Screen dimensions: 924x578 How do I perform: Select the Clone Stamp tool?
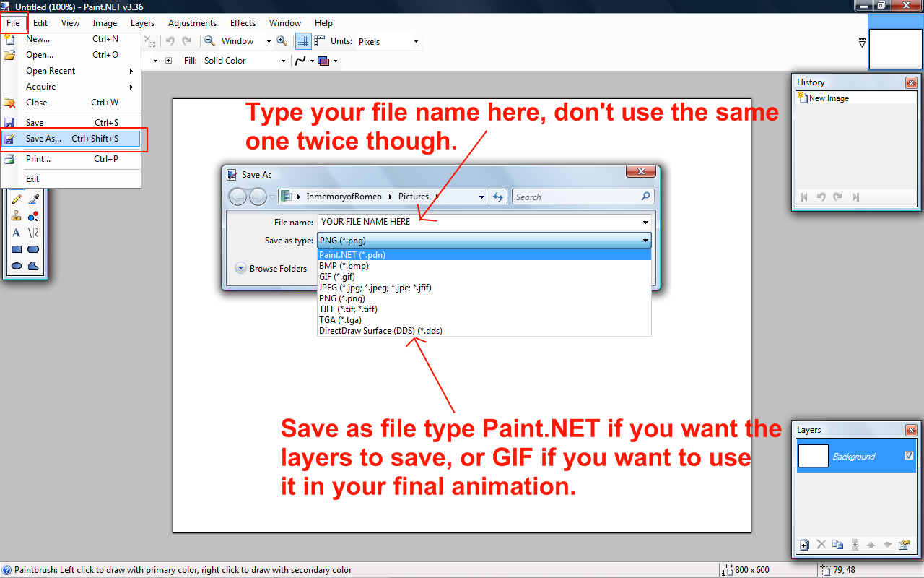coord(17,216)
